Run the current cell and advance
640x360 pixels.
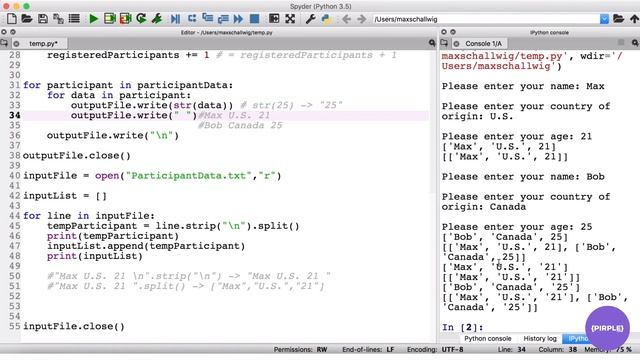pyautogui.click(x=125, y=19)
